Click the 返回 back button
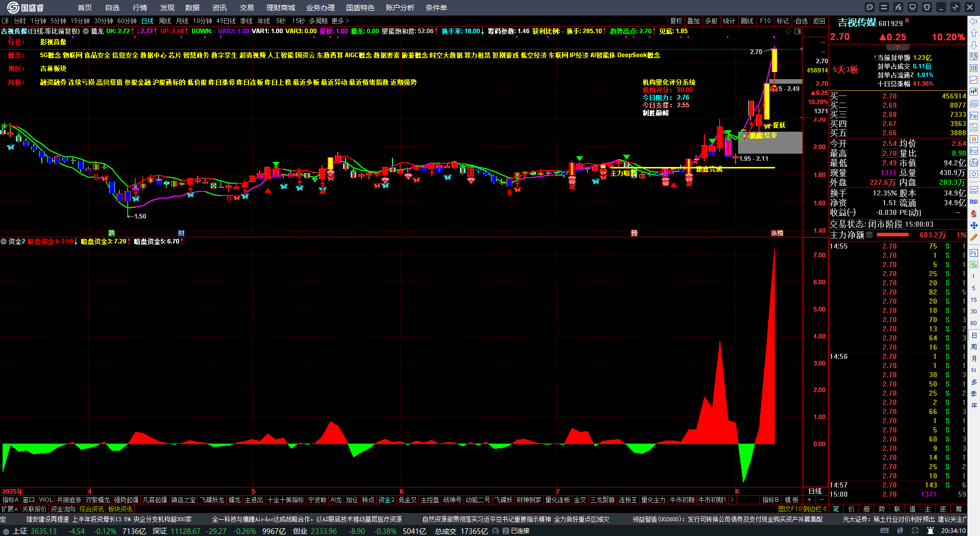 pos(819,21)
